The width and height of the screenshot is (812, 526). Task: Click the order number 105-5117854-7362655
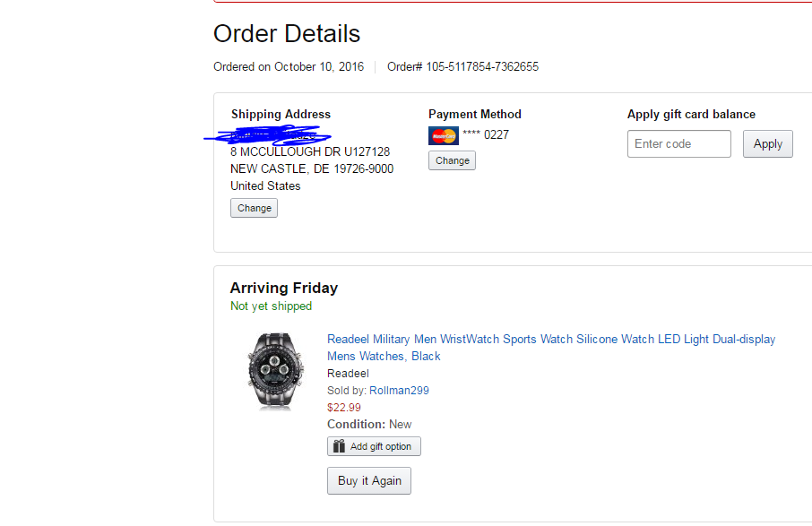click(x=482, y=67)
